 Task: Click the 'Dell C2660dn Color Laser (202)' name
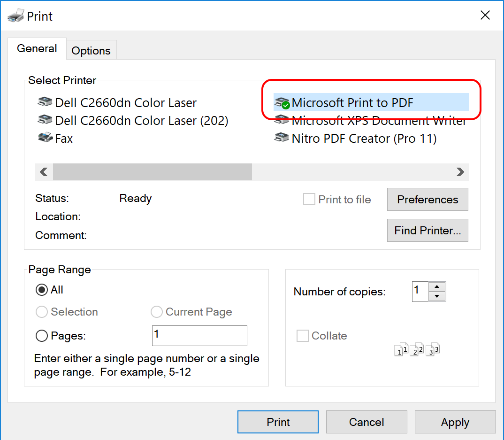142,121
